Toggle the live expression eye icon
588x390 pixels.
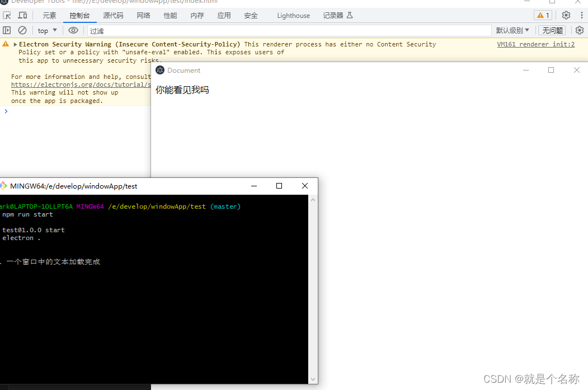coord(73,30)
